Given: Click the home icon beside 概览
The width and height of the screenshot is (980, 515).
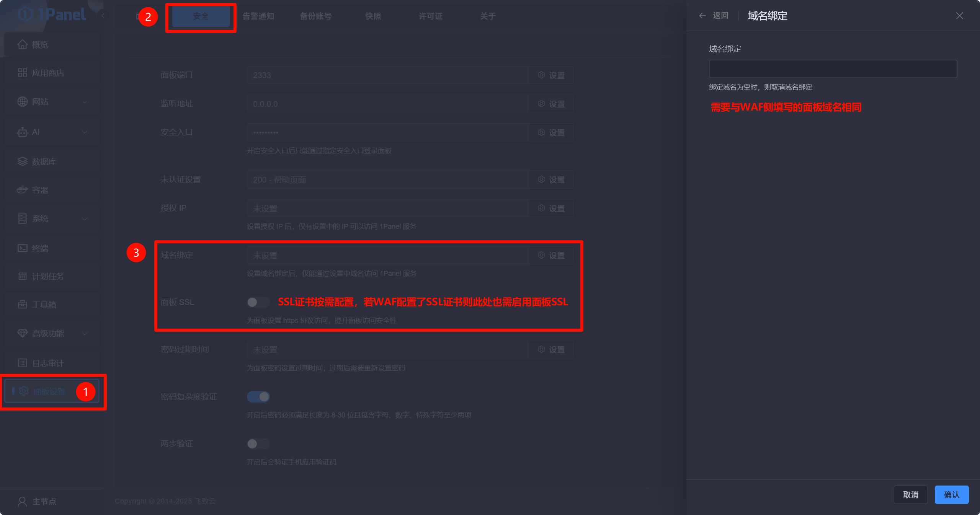Looking at the screenshot, I should [x=23, y=45].
